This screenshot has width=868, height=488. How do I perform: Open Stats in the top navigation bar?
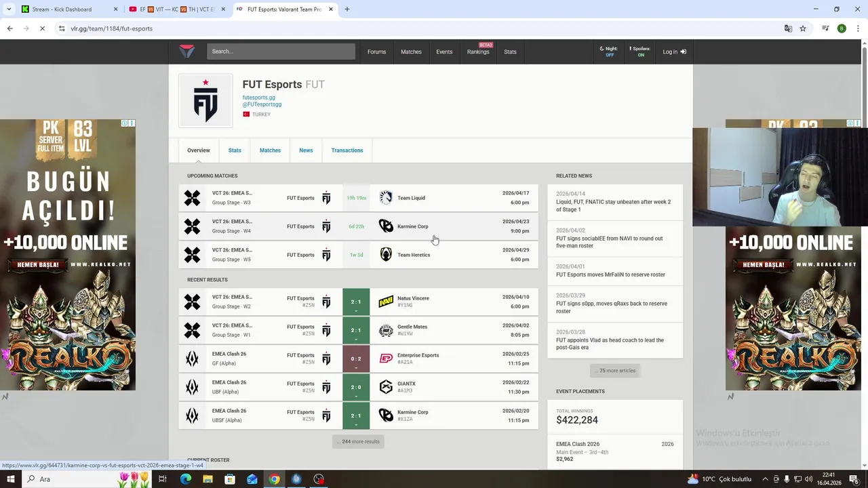[x=510, y=52]
